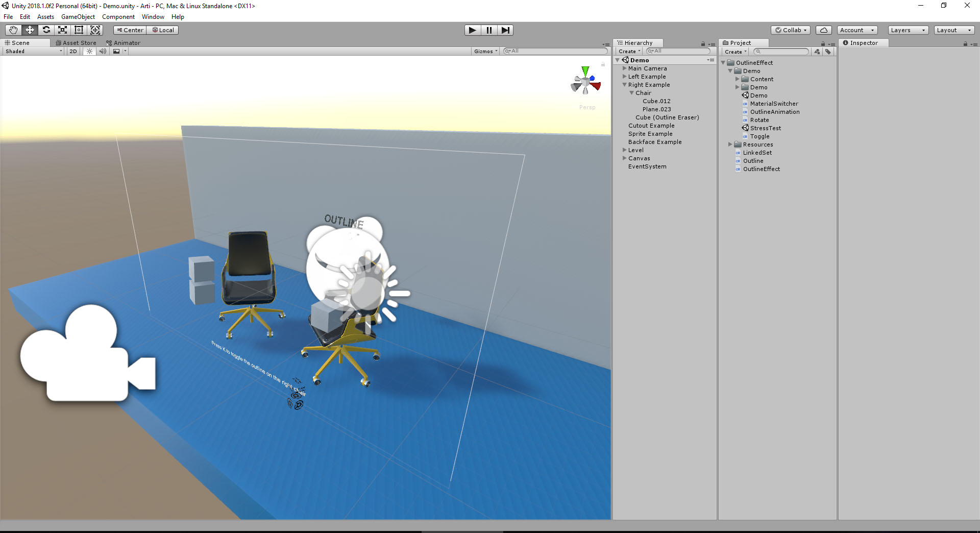980x533 pixels.
Task: Toggle 2D view mode in the Scene view
Action: coord(72,51)
